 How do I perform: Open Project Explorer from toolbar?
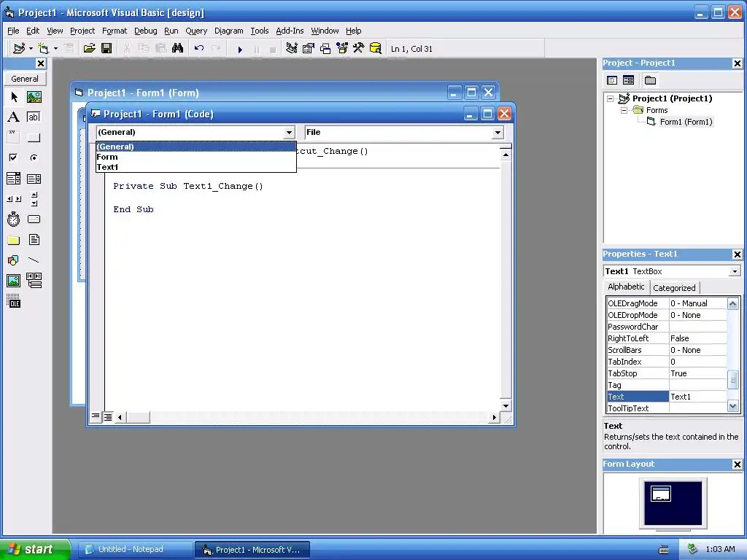tap(292, 49)
